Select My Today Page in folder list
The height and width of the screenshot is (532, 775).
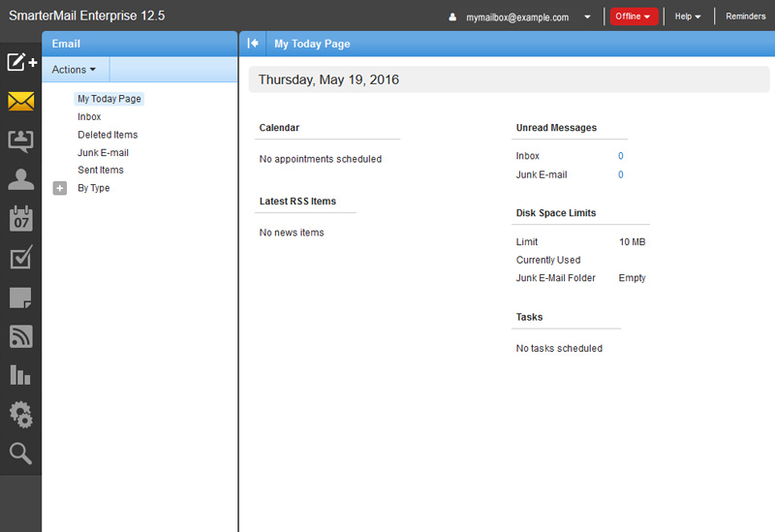[109, 99]
